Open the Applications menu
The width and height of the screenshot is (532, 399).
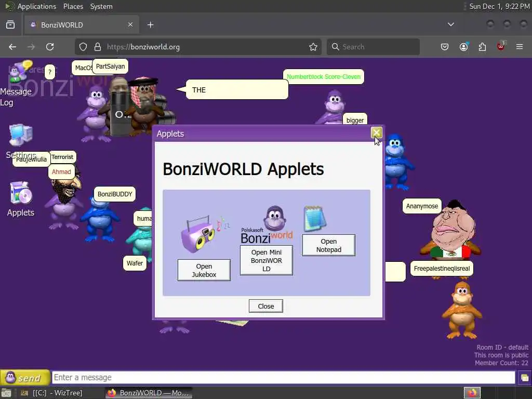point(37,6)
